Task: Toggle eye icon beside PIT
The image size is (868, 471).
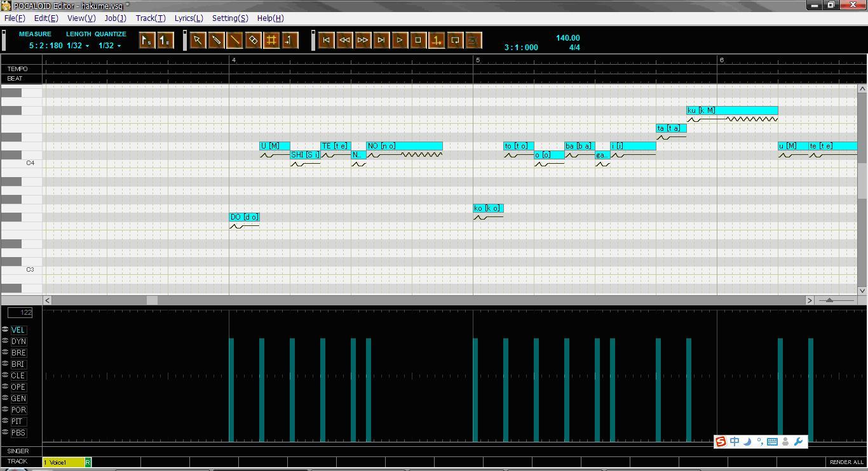Action: pyautogui.click(x=5, y=421)
